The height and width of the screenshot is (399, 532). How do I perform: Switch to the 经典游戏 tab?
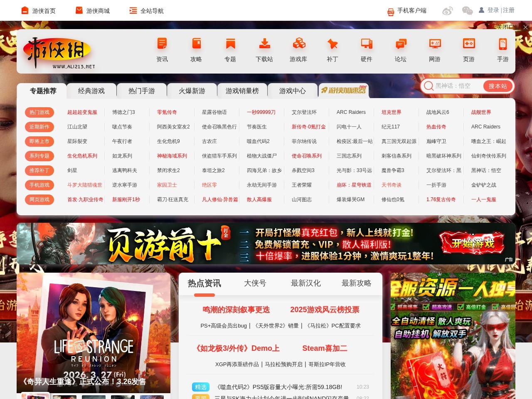(91, 91)
